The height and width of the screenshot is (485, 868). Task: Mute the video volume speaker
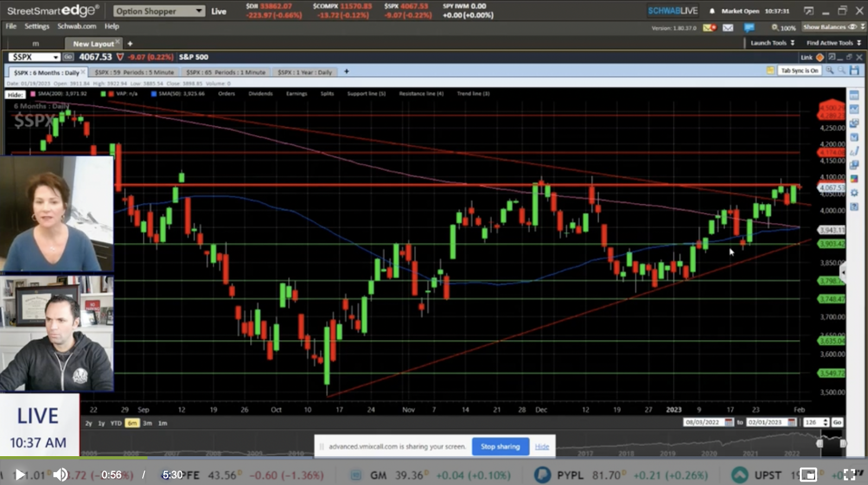[x=60, y=475]
